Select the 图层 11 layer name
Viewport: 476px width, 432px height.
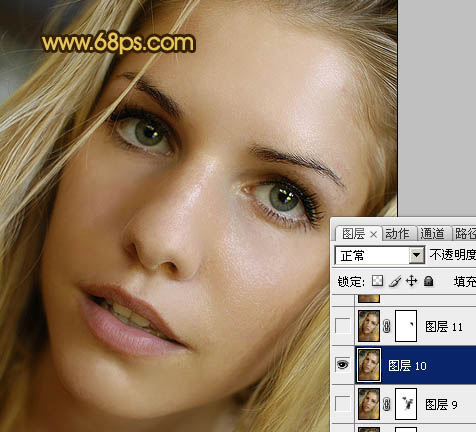point(444,327)
